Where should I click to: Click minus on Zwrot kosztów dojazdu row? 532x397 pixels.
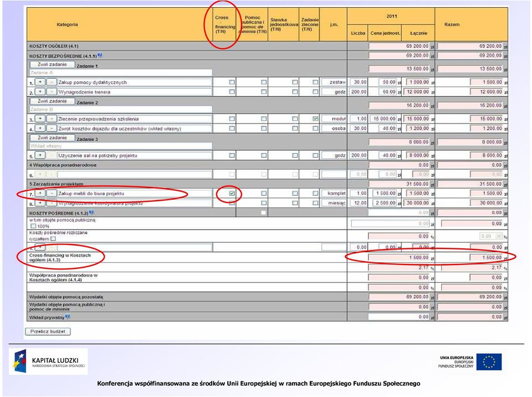[51, 129]
